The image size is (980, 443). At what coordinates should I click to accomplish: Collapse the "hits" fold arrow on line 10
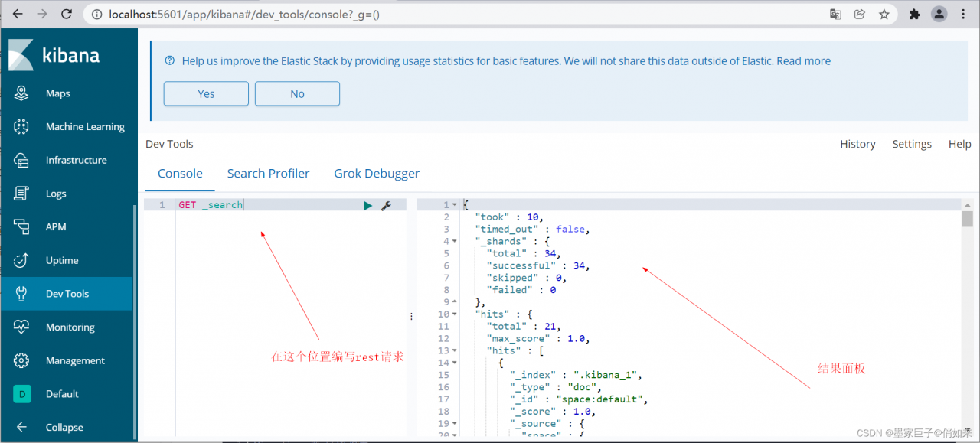click(x=455, y=314)
